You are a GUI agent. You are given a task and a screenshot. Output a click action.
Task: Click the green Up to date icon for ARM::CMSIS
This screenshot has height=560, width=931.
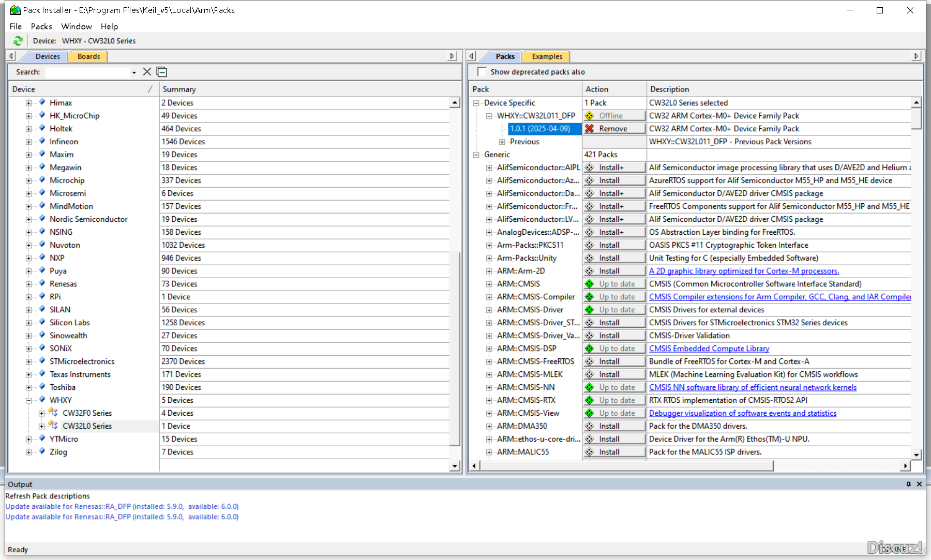pyautogui.click(x=589, y=284)
